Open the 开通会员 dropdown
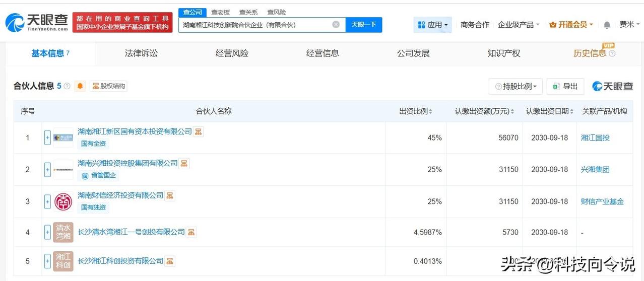The image size is (644, 281). pos(571,25)
